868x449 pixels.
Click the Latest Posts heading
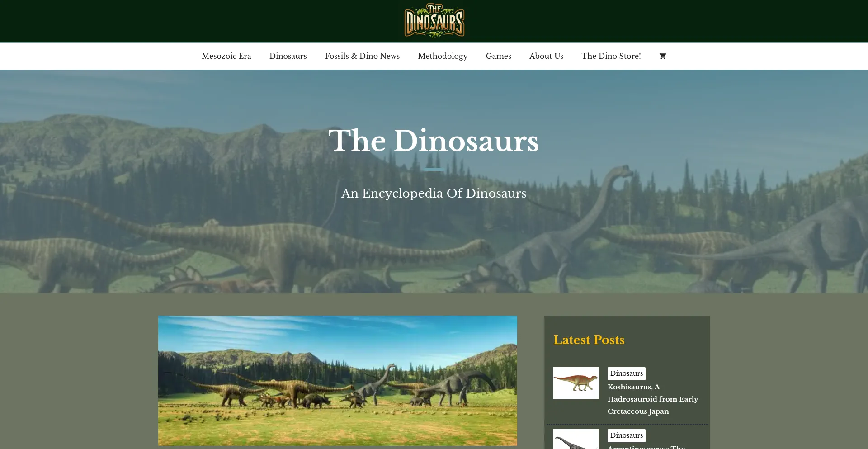589,340
